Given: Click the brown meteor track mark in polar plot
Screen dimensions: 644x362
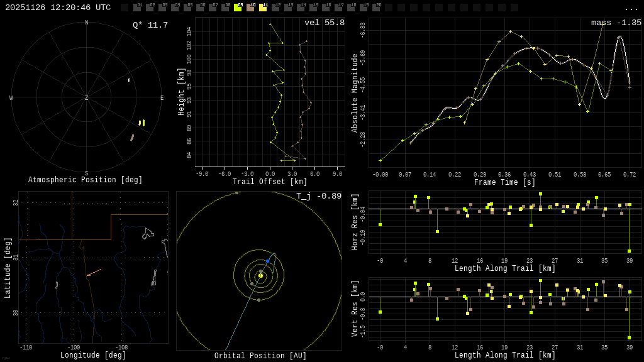Looking at the screenshot, I should click(132, 138).
